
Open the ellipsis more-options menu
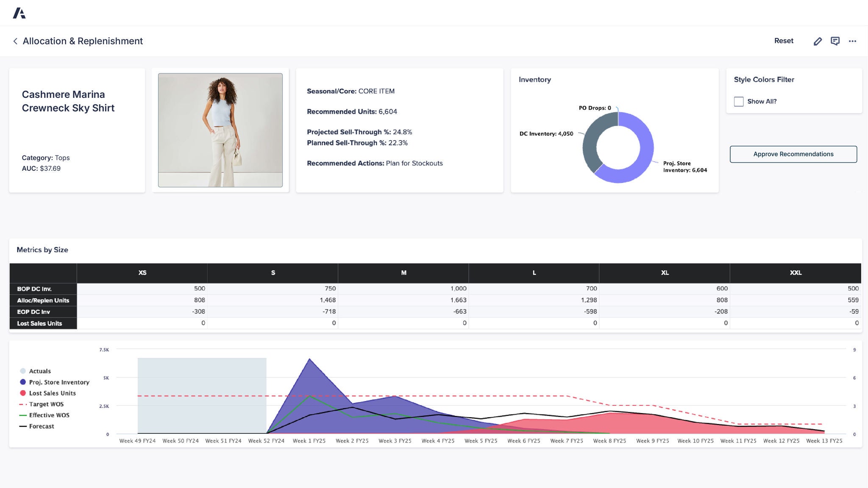tap(853, 41)
